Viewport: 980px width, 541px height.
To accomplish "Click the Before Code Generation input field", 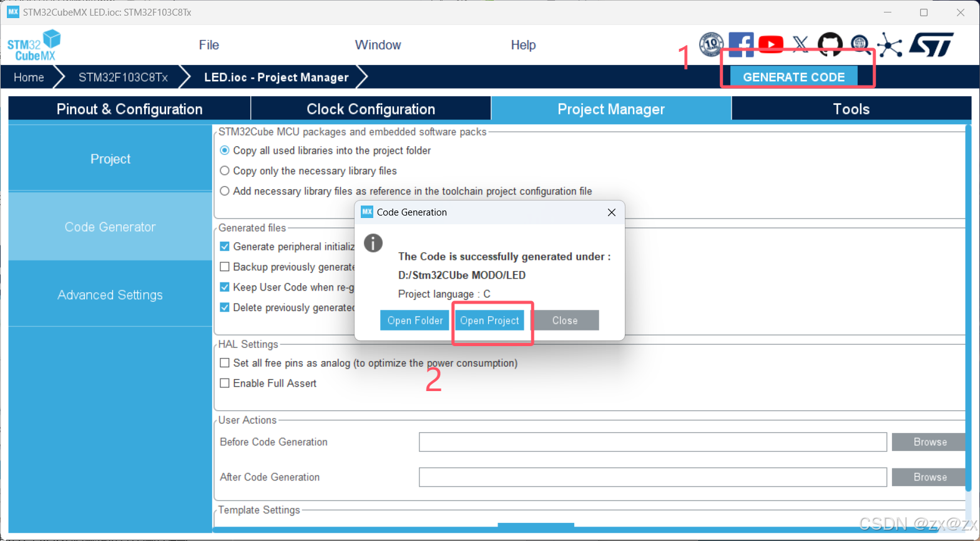I will (653, 442).
